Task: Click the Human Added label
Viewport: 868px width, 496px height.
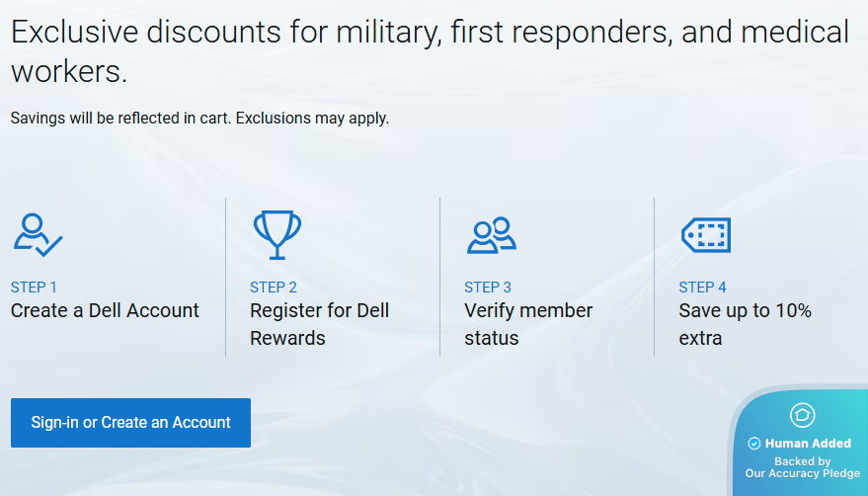Action: (808, 444)
